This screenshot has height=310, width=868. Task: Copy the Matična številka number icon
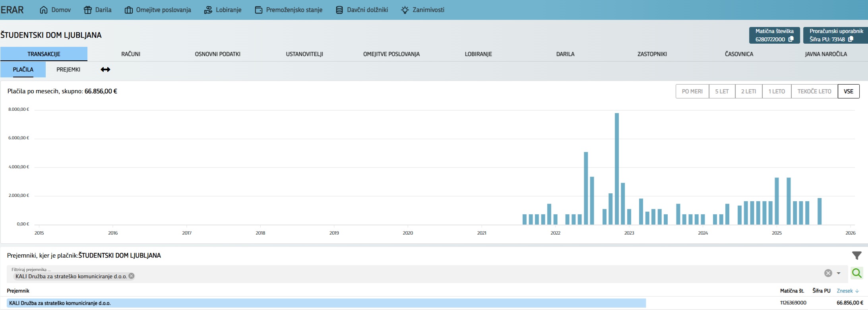(791, 39)
